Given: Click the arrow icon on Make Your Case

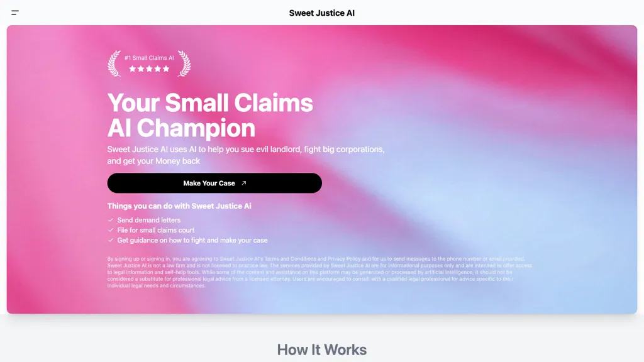Looking at the screenshot, I should click(243, 183).
